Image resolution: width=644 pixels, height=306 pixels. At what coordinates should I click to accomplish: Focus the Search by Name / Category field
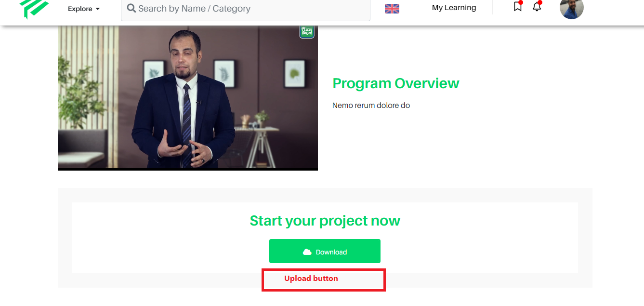[246, 9]
